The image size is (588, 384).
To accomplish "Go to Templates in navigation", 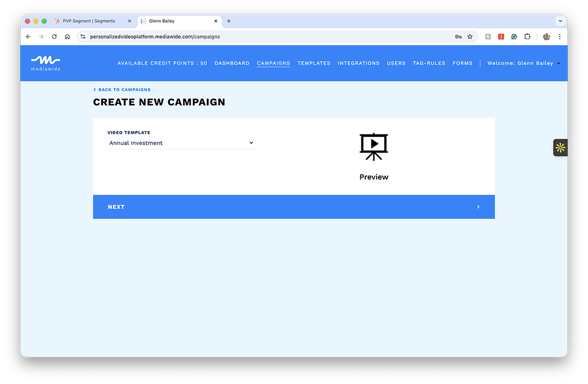I will coord(314,63).
